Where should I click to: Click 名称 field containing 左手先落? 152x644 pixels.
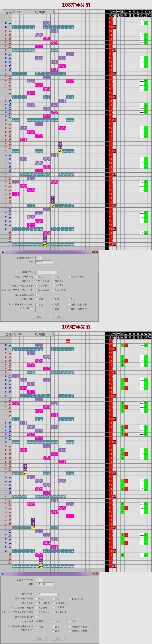44,262
